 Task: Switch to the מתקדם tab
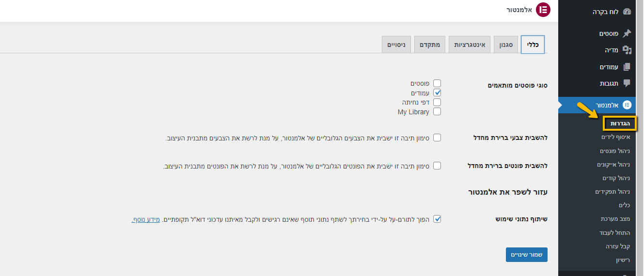pos(430,45)
